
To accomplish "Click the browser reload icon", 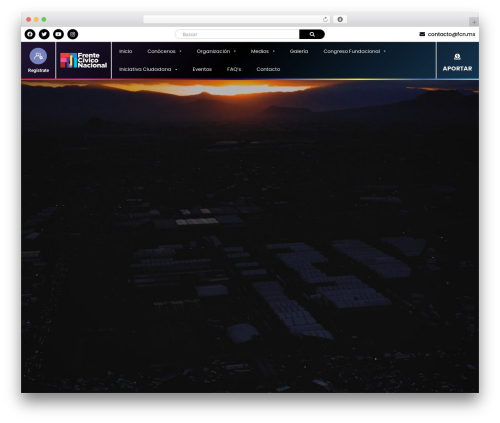I will (325, 19).
